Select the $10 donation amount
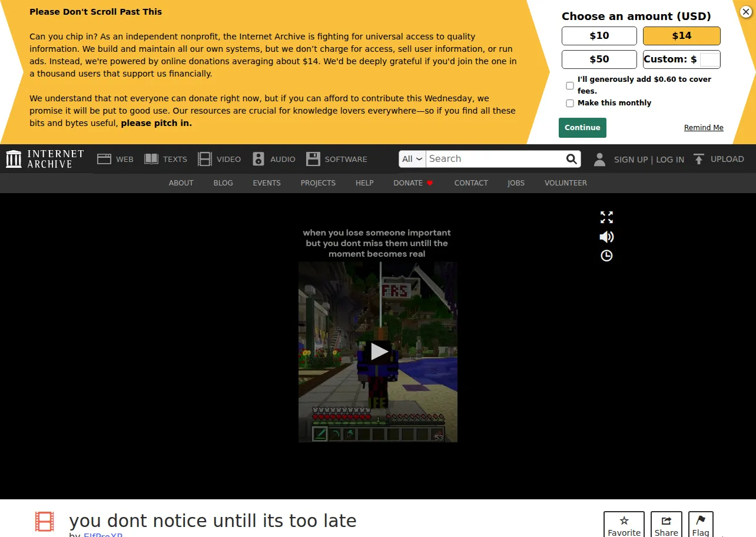The height and width of the screenshot is (537, 756). 599,36
